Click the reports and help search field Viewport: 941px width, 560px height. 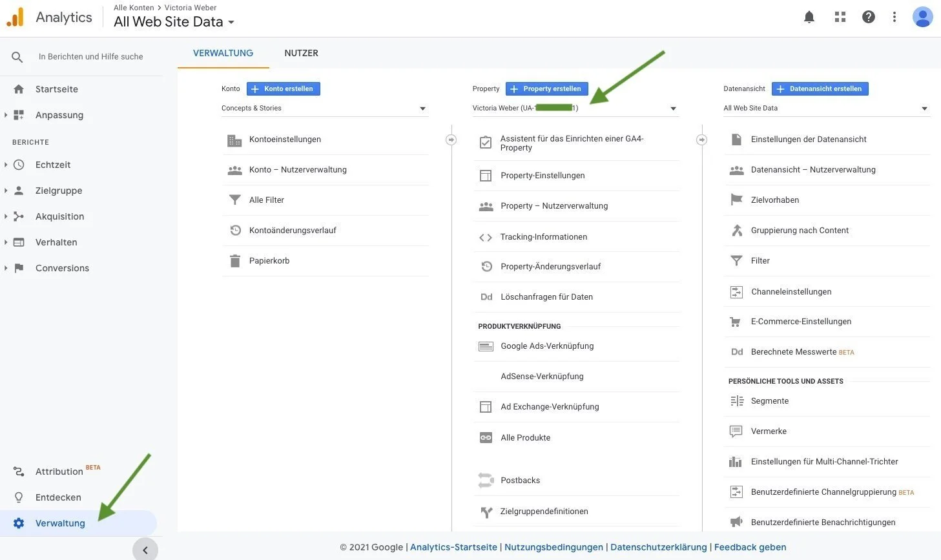(91, 57)
